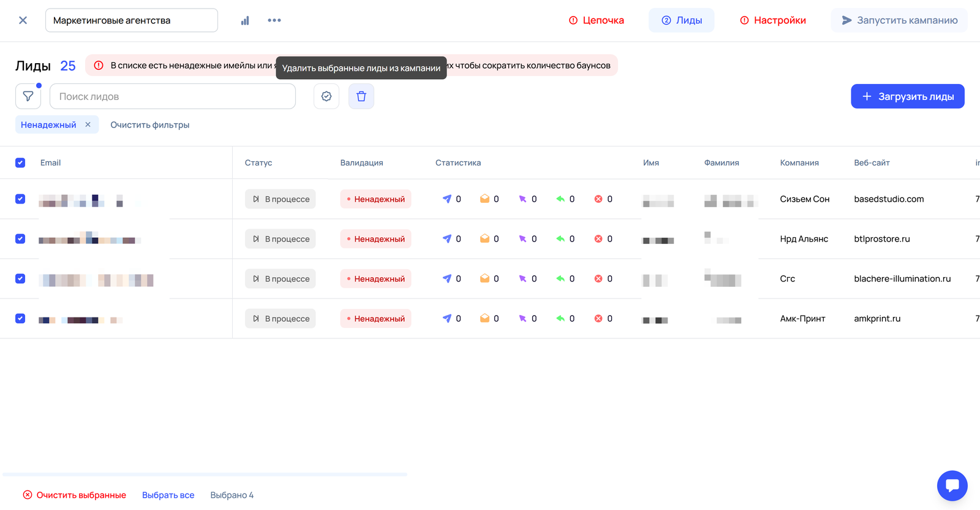Uncheck the lead row for btlprostore.ru
Viewport: 980px width, 510px height.
click(x=20, y=239)
